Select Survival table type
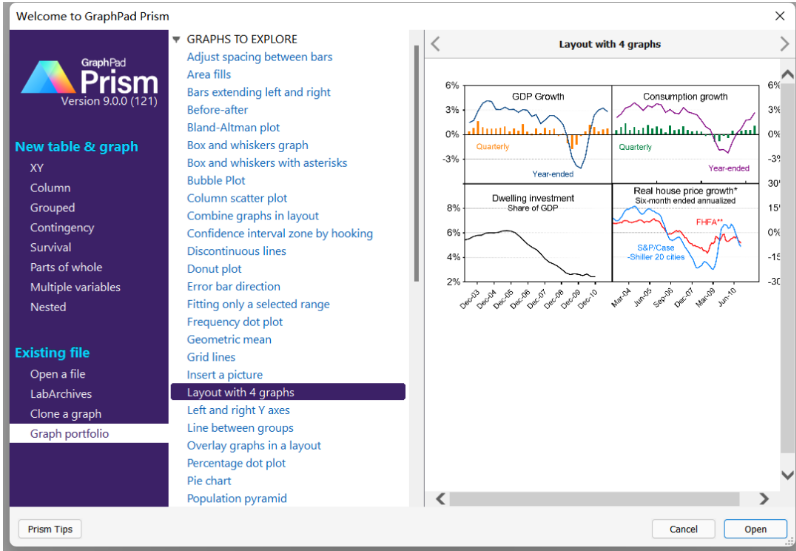Viewport: 796px width, 551px height. pyautogui.click(x=50, y=247)
